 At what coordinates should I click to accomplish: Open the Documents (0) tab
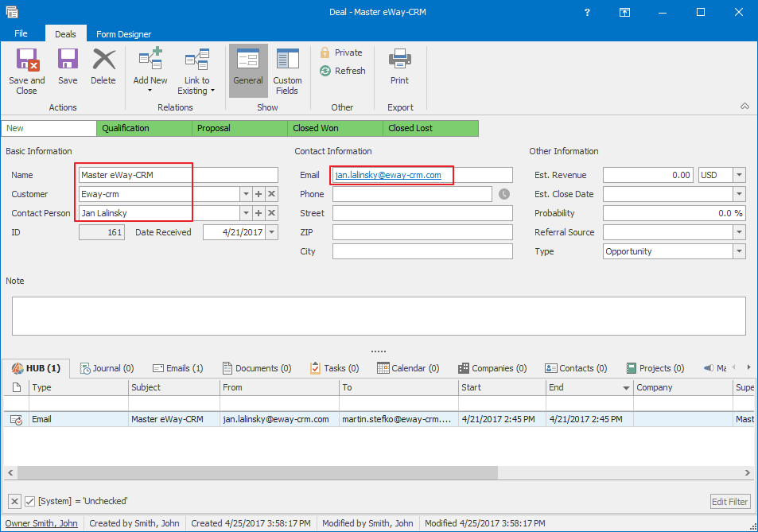point(257,368)
